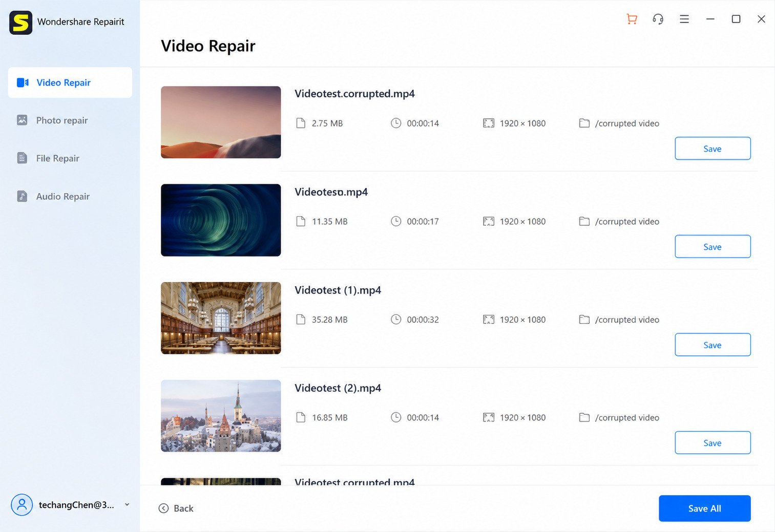Click the clock icon beside 00:00:32

[x=396, y=320]
